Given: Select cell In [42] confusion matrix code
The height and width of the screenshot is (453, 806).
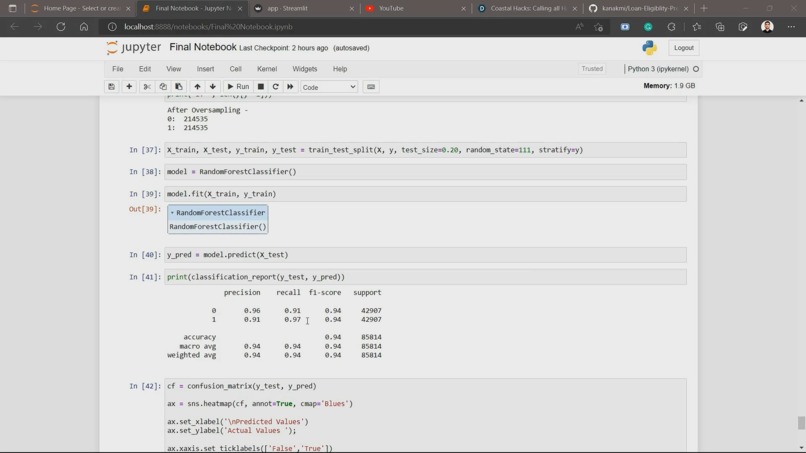Looking at the screenshot, I should click(425, 416).
